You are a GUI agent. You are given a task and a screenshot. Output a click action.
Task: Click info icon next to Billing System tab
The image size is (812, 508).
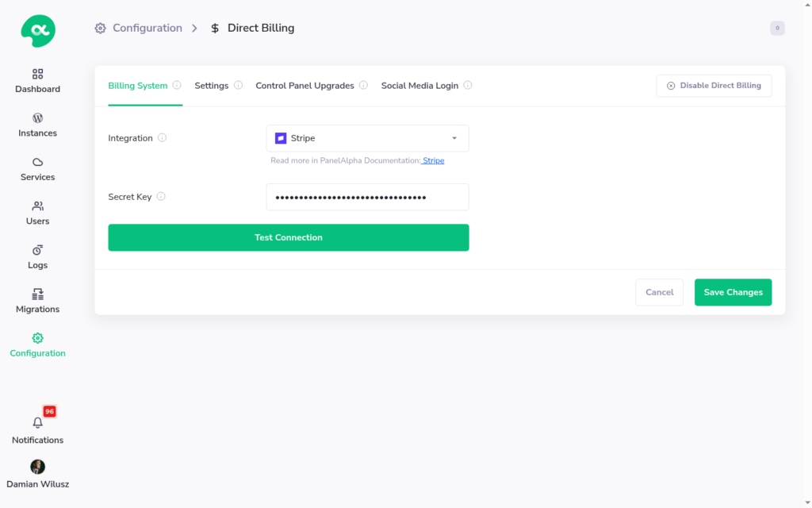177,85
